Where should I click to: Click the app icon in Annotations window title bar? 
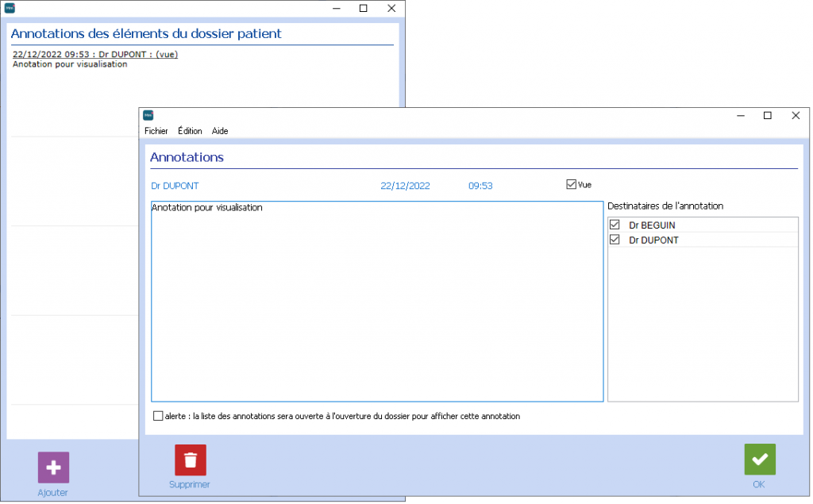click(x=148, y=116)
